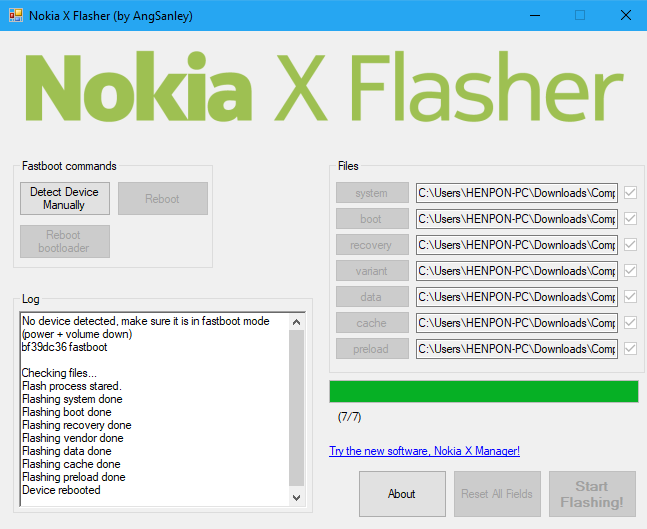Focus the recovery file path field

point(517,245)
